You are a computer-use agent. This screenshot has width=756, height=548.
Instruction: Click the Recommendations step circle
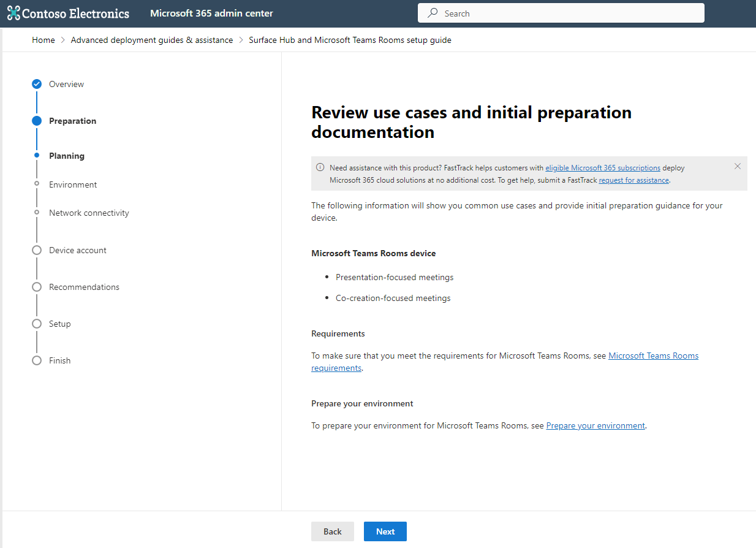tap(37, 287)
